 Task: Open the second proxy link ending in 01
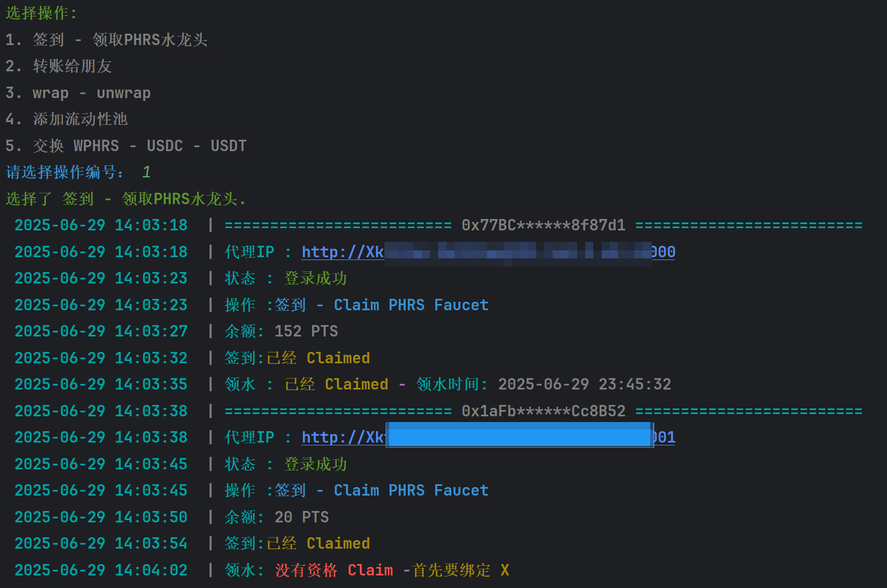(x=342, y=437)
